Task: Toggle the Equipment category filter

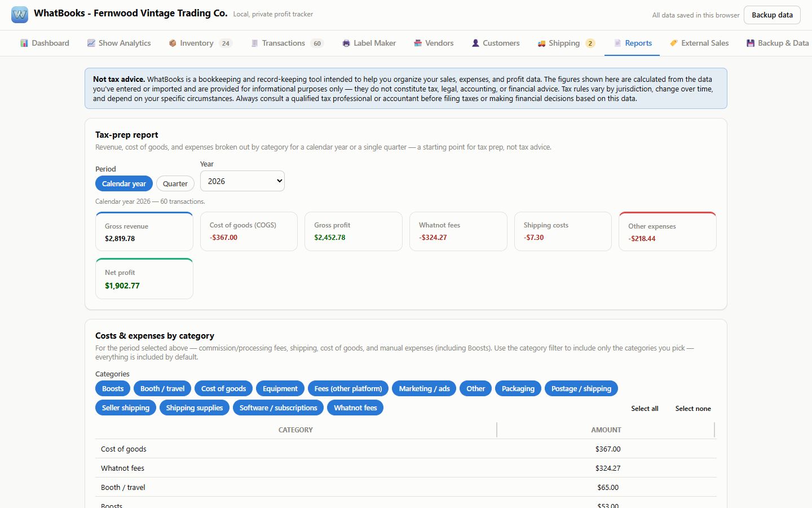Action: coord(280,388)
